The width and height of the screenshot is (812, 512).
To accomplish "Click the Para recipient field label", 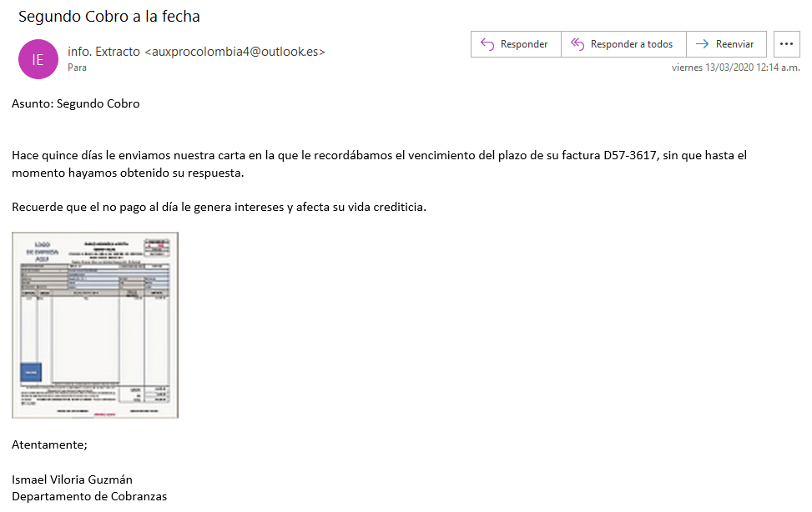I will point(77,68).
